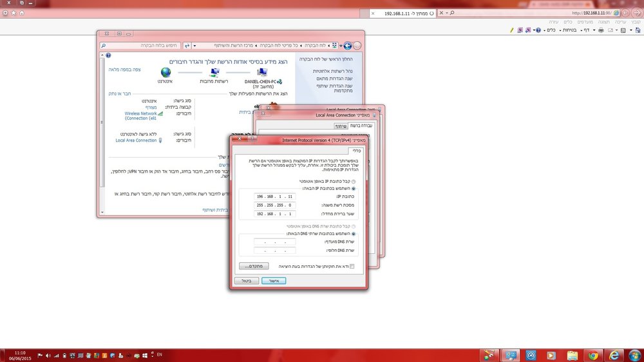Focus the alternate DNS server field
The height and width of the screenshot is (362, 644).
[x=274, y=250]
